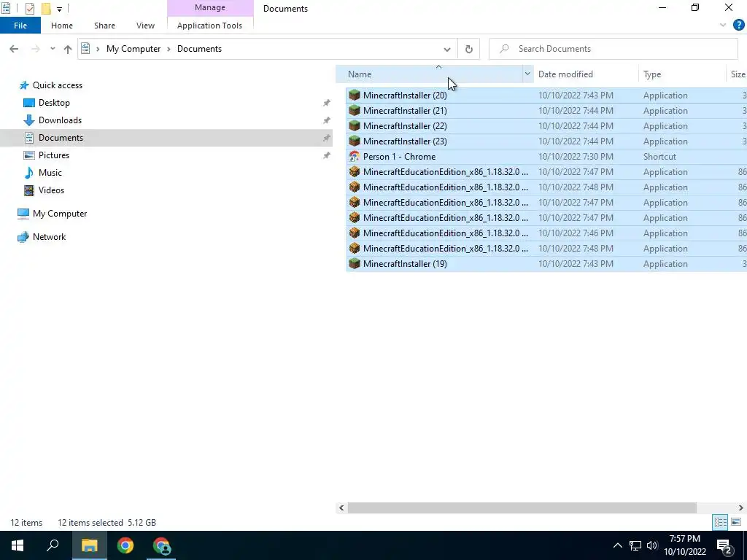The height and width of the screenshot is (560, 747).
Task: Go up one folder level arrow
Action: 68,49
